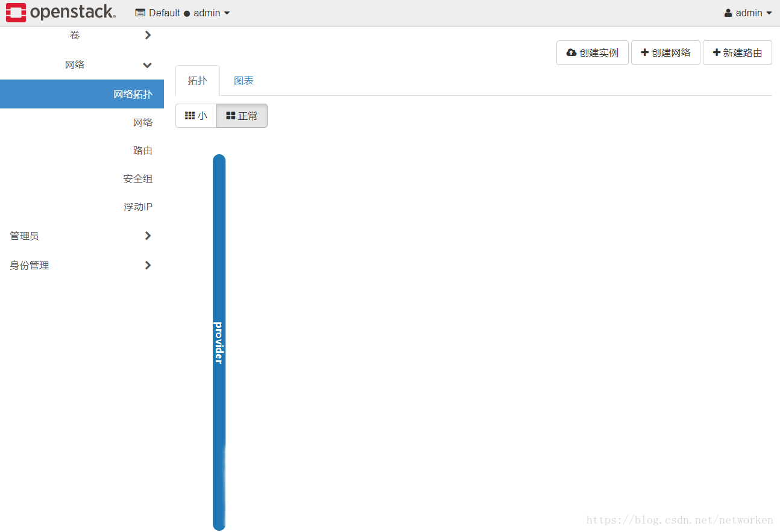Switch topology size to 正常 view
Image resolution: width=780 pixels, height=532 pixels.
coord(242,115)
